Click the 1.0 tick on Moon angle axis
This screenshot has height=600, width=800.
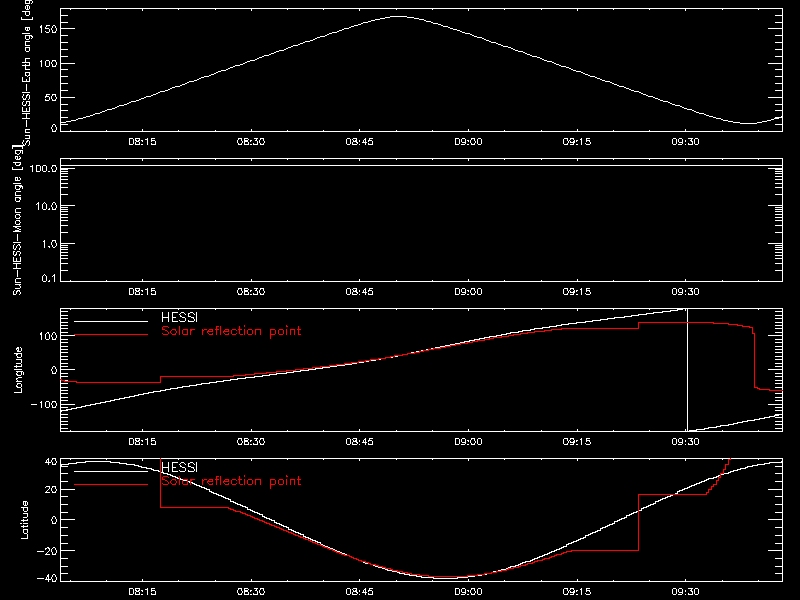49,244
